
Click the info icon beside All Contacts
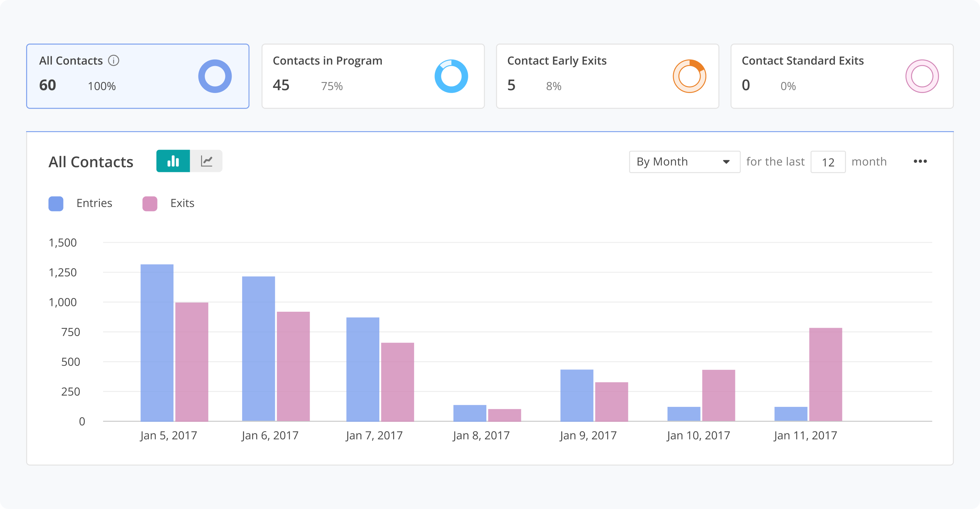(x=113, y=61)
